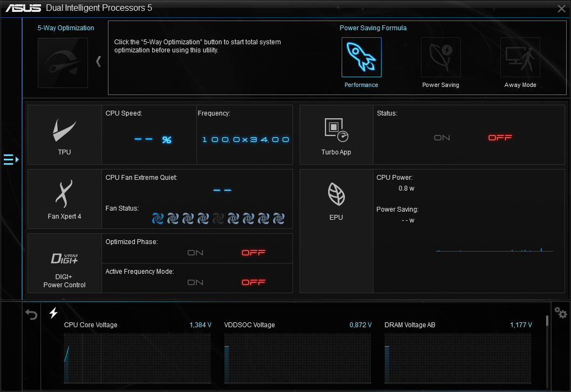Screen dimensions: 571x392
Task: Expand the left side menu
Action: pos(11,159)
